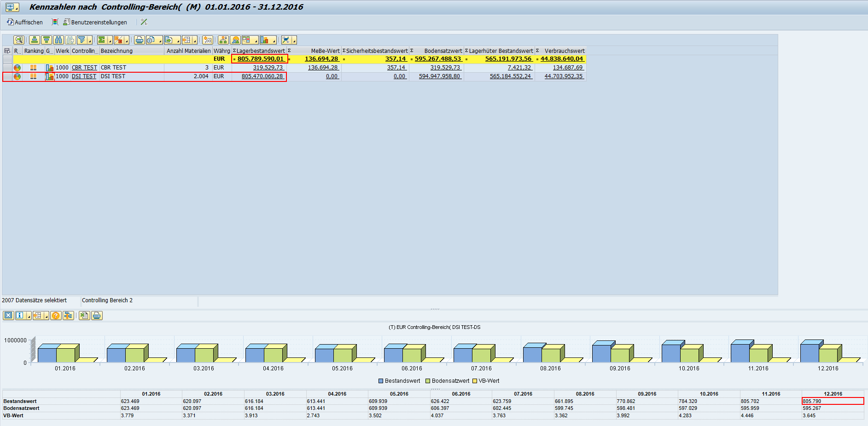Click the Auffrischen refresh button
The image size is (868, 426).
pos(25,22)
